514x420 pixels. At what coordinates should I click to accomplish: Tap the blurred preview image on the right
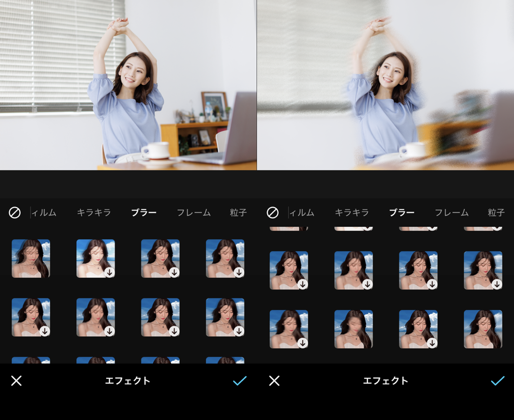[x=386, y=84]
